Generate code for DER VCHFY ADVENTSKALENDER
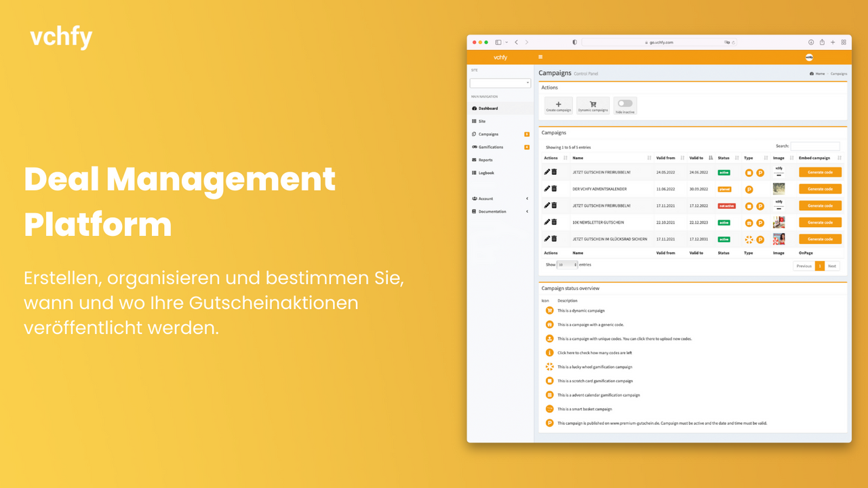The height and width of the screenshot is (488, 868). click(820, 189)
